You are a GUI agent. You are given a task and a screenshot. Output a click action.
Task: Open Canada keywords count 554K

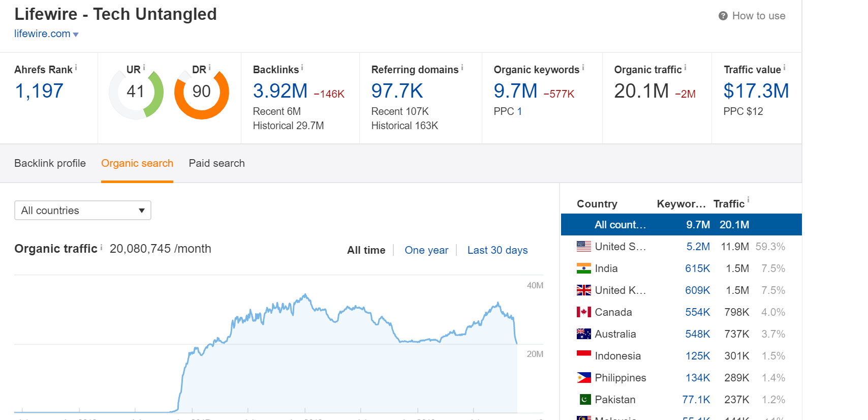pyautogui.click(x=698, y=312)
